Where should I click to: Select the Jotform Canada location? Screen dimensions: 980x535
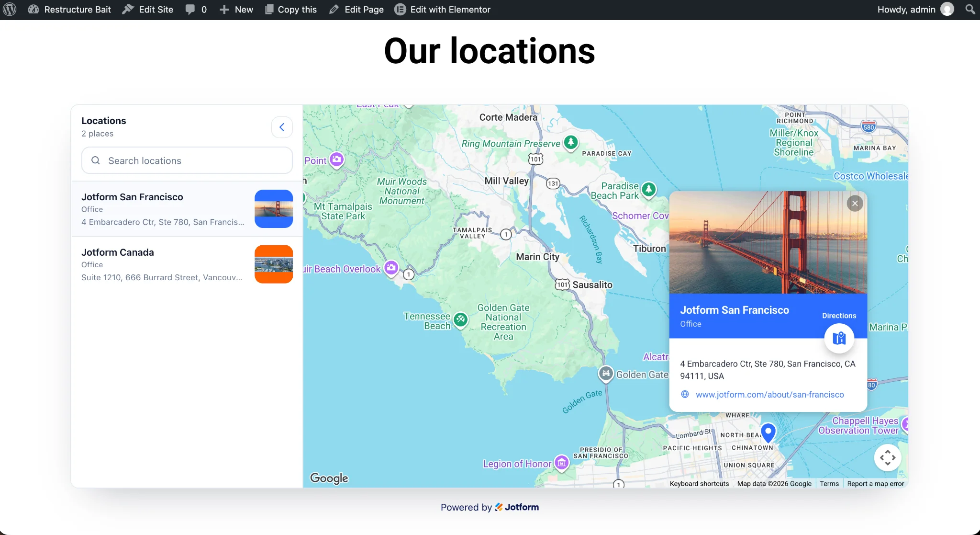(187, 264)
